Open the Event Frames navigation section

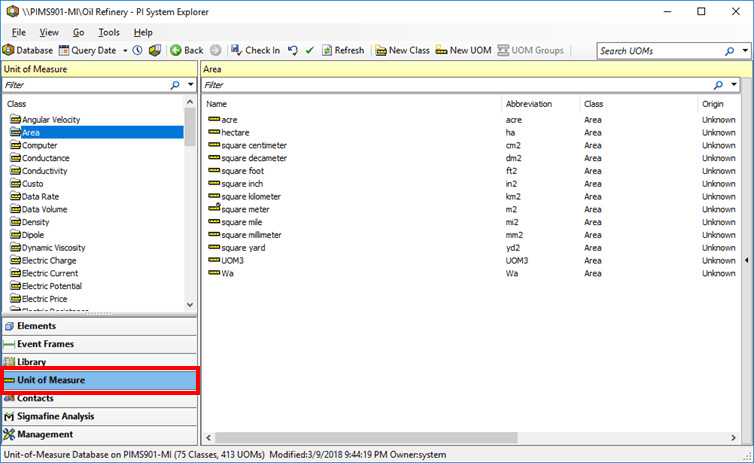tap(100, 344)
